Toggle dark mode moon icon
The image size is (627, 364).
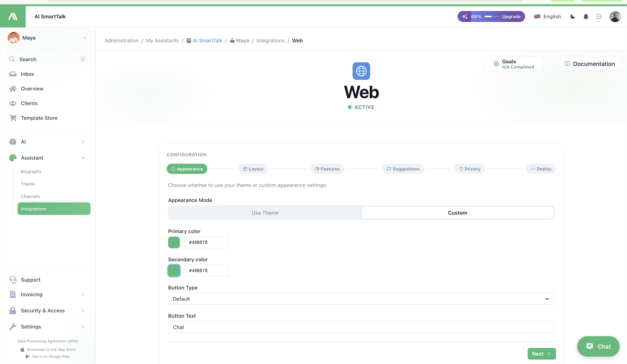(x=573, y=17)
